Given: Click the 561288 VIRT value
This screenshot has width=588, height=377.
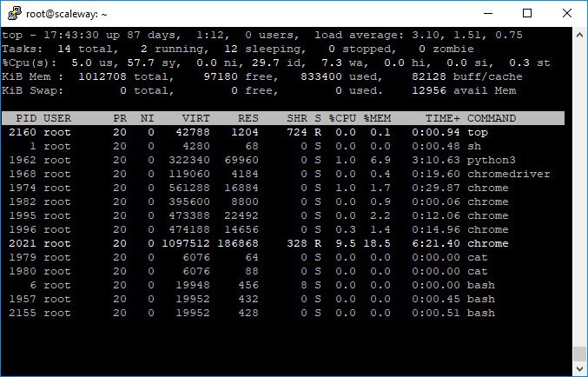Looking at the screenshot, I should pos(189,188).
